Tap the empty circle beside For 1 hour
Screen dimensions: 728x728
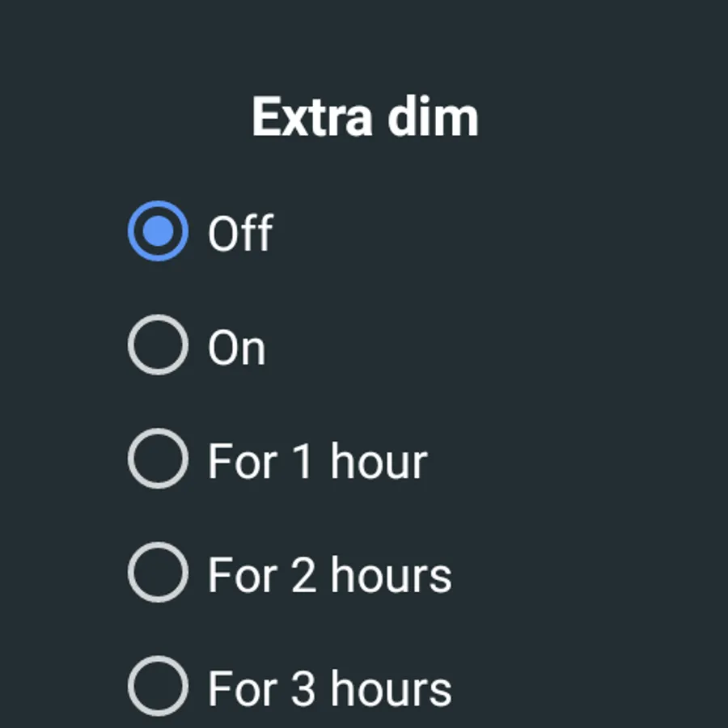coord(158,459)
